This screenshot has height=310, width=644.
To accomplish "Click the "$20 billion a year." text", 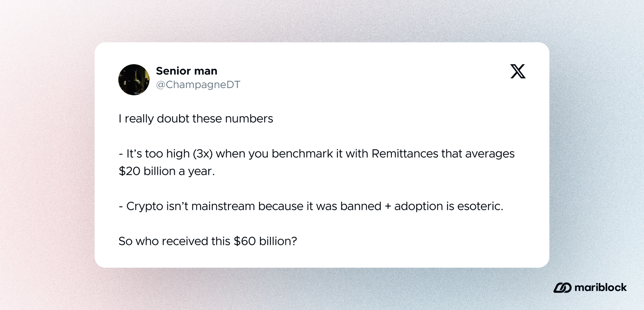I will click(x=166, y=171).
